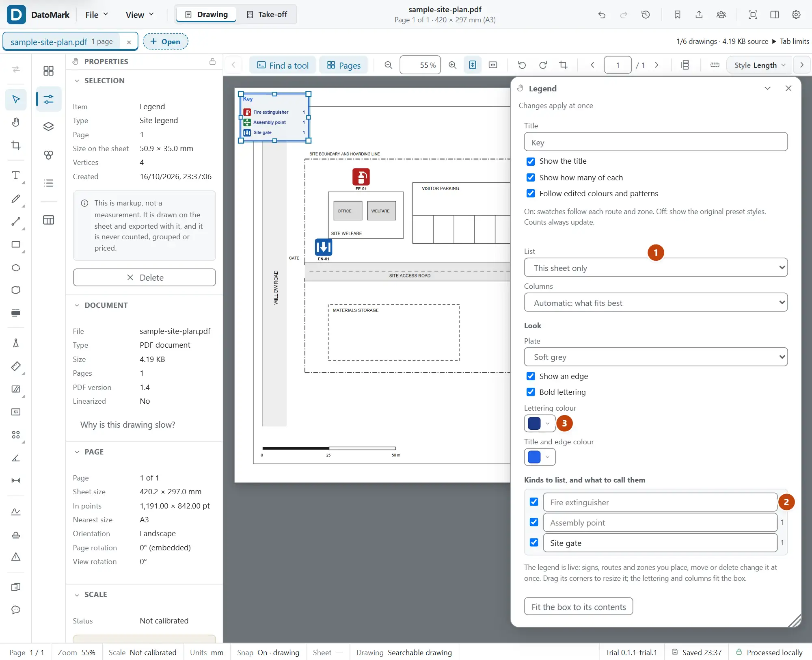Click the undo arrow in header
Image resolution: width=812 pixels, height=660 pixels.
[602, 15]
